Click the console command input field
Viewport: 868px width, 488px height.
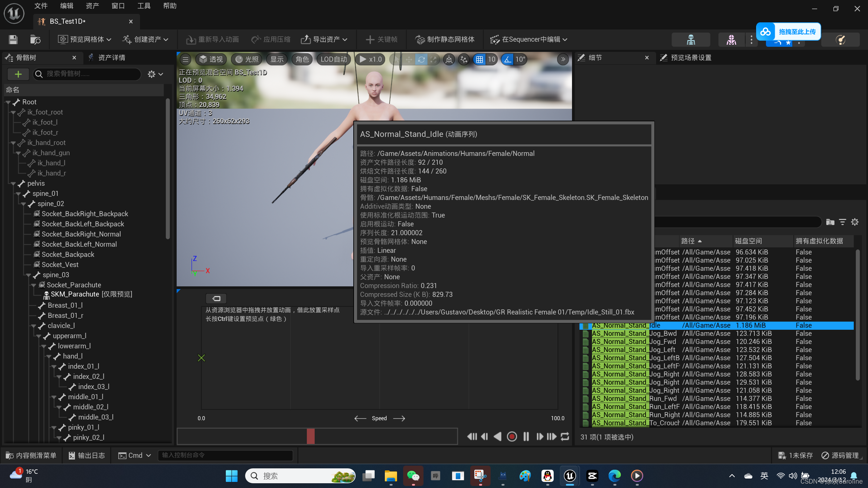point(225,455)
